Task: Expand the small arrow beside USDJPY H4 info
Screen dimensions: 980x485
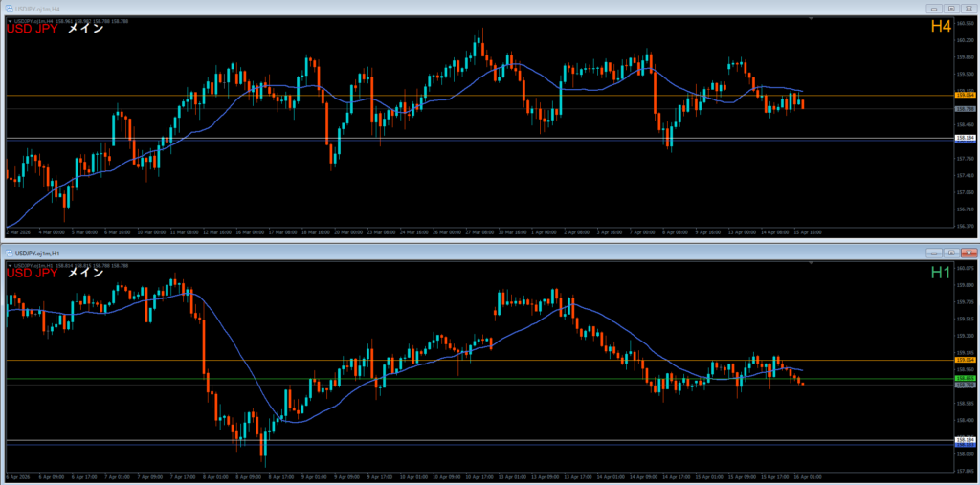Action: coord(10,21)
